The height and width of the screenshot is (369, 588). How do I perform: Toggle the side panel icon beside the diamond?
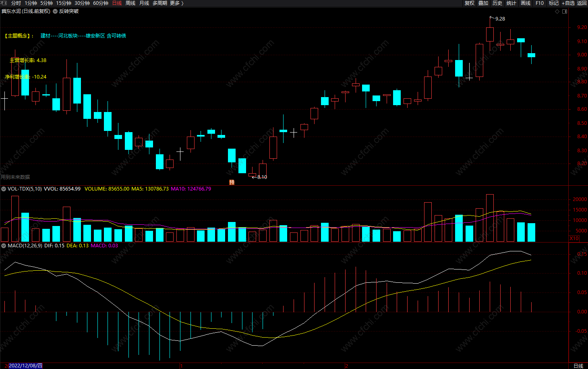coord(565,11)
